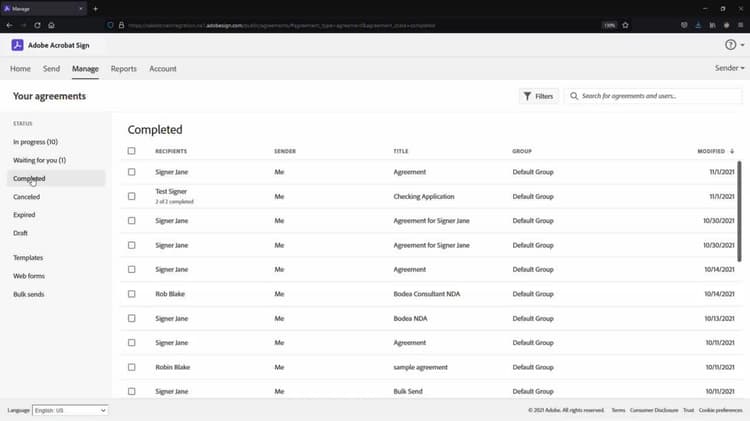
Task: Open the Reports tab
Action: [123, 68]
